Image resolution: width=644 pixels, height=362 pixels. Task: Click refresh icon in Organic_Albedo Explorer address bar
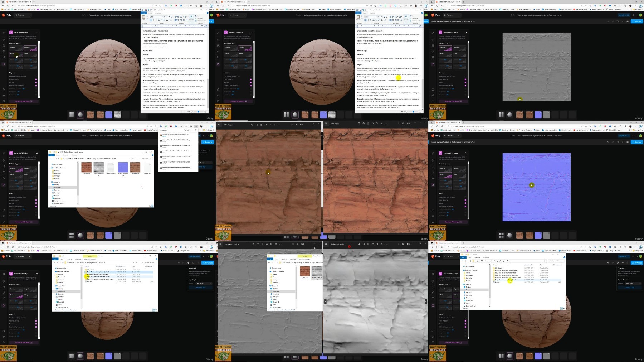pyautogui.click(x=133, y=159)
